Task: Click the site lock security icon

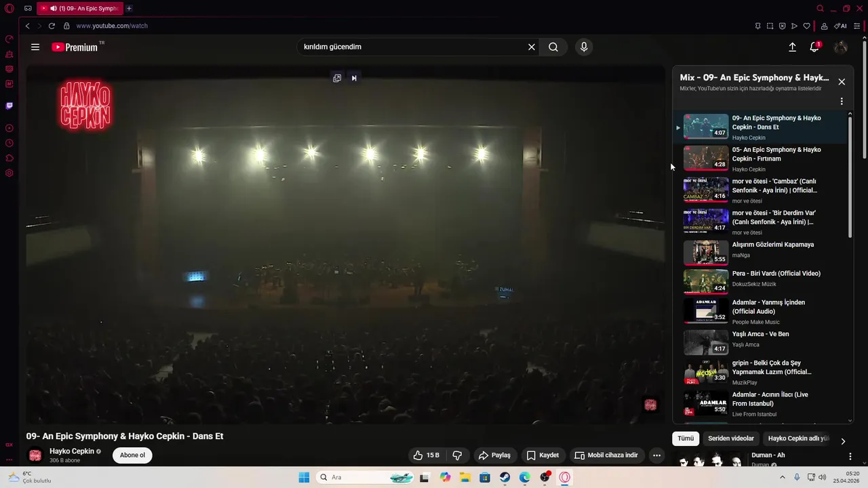Action: [x=66, y=26]
